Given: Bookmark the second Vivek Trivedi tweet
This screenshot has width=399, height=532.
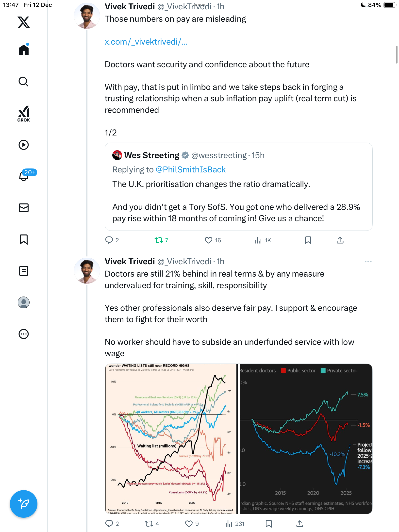Looking at the screenshot, I should coord(269,524).
